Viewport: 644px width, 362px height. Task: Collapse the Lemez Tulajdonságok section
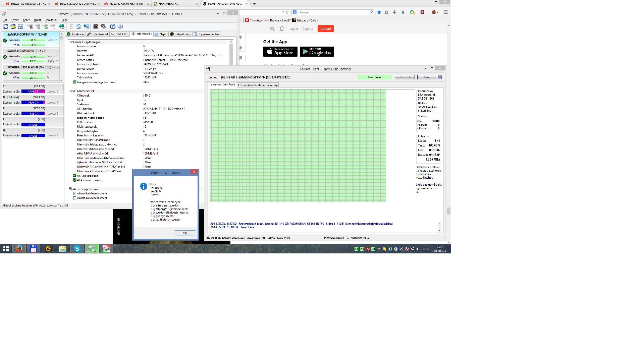point(71,42)
